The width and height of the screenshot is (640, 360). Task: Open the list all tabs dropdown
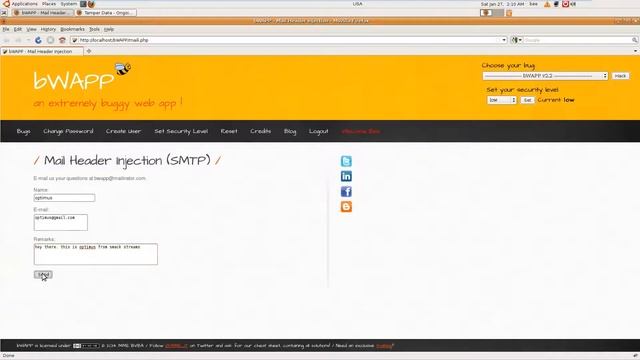point(636,51)
